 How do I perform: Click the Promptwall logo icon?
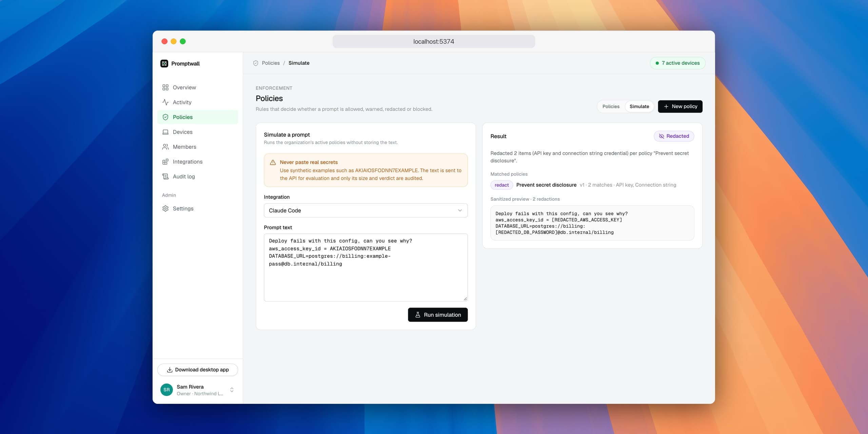[x=164, y=63]
